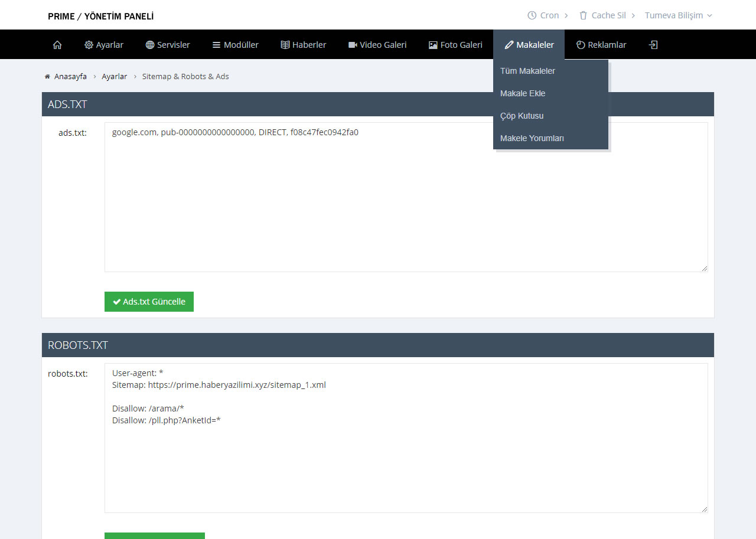Go to the home icon in navbar
The width and height of the screenshot is (756, 539).
coord(57,45)
